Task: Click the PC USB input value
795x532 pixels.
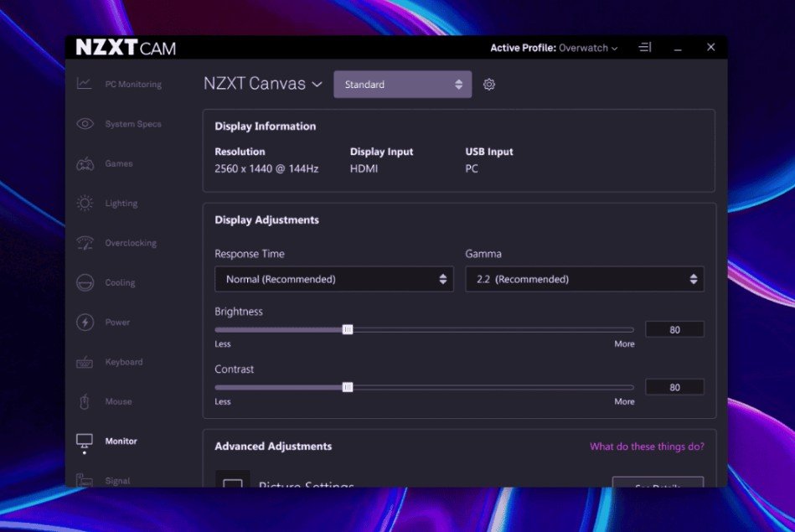Action: tap(472, 168)
